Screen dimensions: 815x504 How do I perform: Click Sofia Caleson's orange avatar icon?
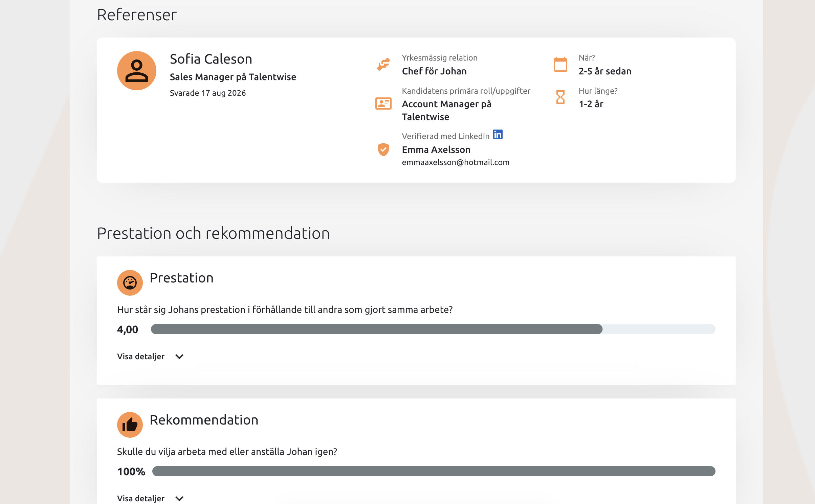(137, 71)
